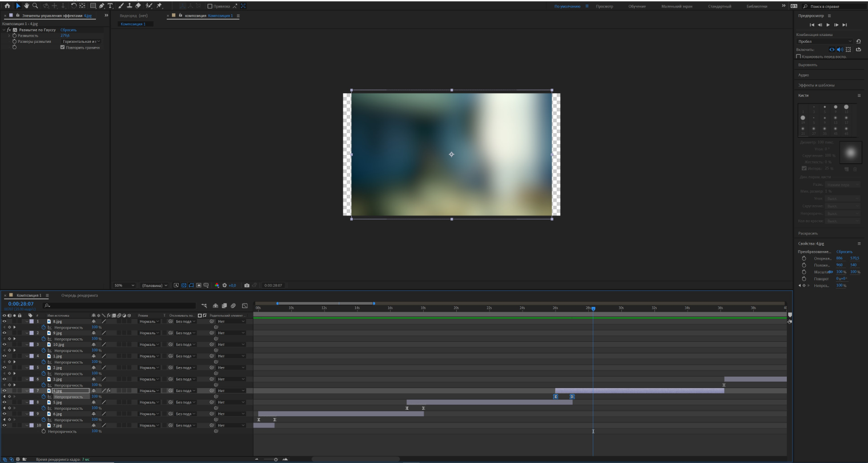Switch to the Обучение workspace
Image resolution: width=868 pixels, height=463 pixels.
(637, 6)
